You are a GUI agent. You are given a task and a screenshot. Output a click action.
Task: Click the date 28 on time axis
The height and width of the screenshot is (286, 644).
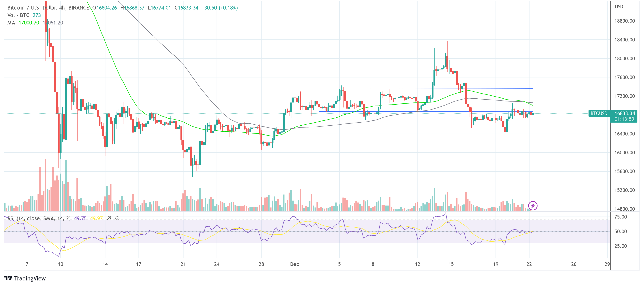[x=261, y=264]
